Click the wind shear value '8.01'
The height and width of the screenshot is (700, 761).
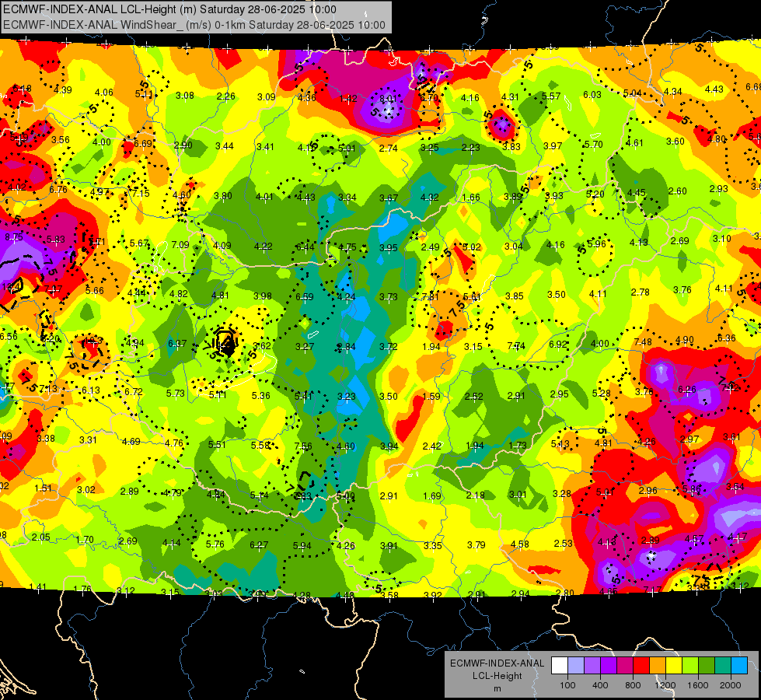[388, 99]
